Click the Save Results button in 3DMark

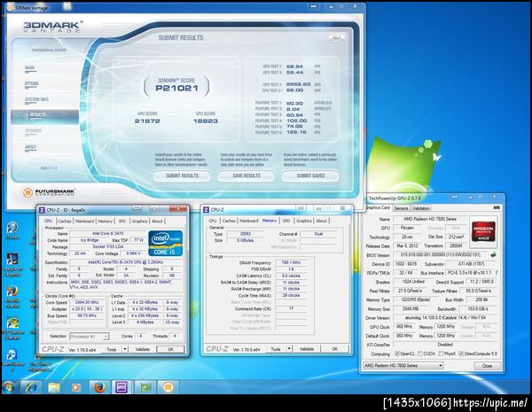[246, 175]
